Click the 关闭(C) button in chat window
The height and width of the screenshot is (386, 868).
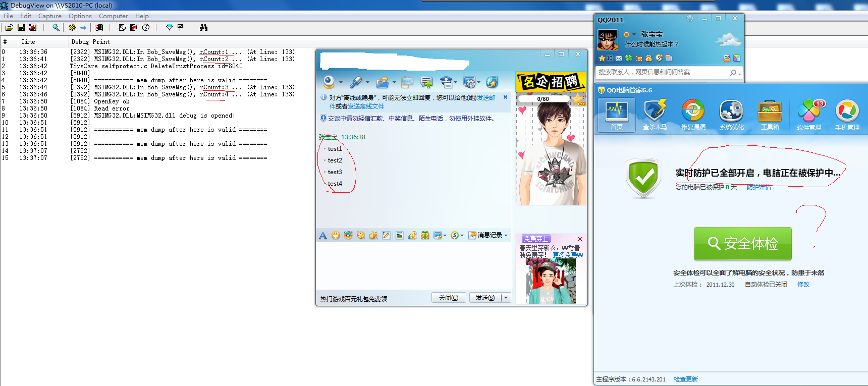[449, 298]
